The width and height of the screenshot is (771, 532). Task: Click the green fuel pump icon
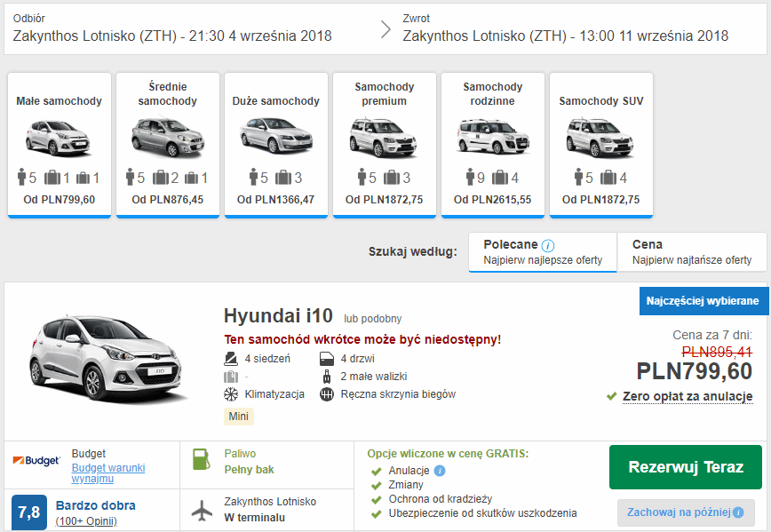pyautogui.click(x=202, y=460)
